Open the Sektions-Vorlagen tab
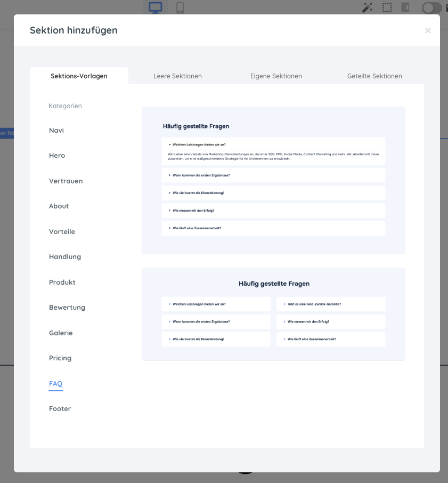 [x=79, y=76]
